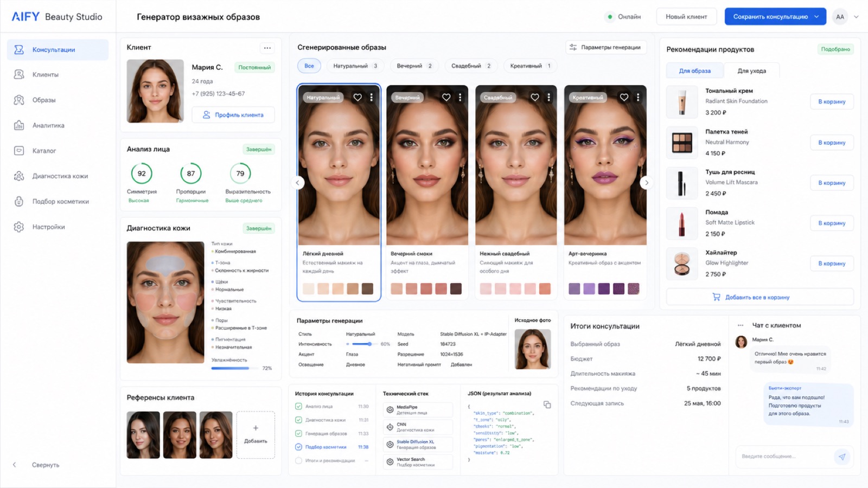Switch to the Для ухода tab
Image resolution: width=868 pixels, height=488 pixels.
click(752, 70)
